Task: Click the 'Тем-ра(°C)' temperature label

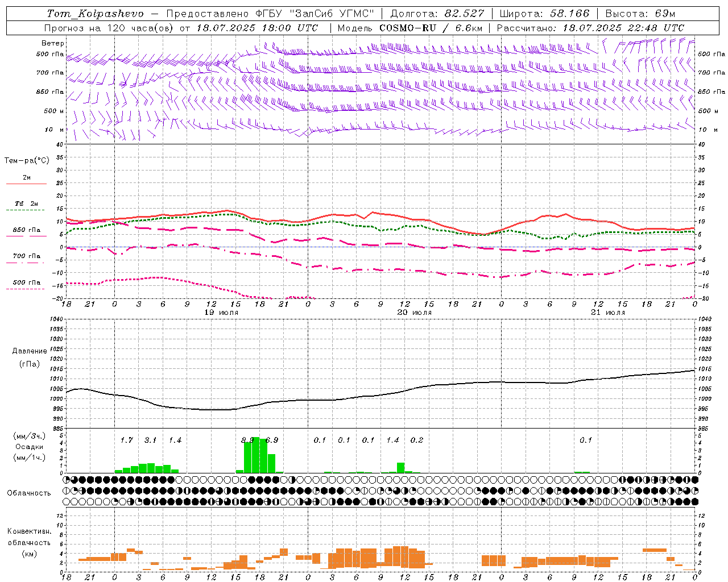Action: 27,161
